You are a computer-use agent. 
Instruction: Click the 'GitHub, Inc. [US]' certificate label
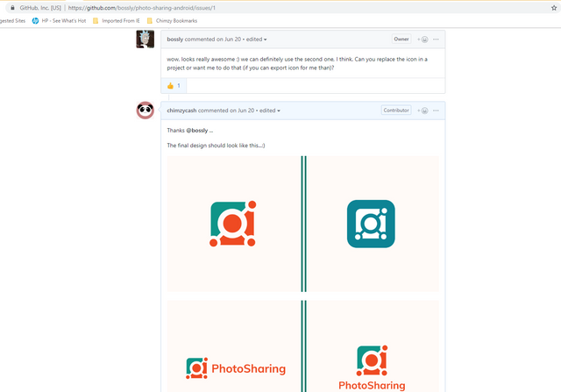click(x=40, y=8)
